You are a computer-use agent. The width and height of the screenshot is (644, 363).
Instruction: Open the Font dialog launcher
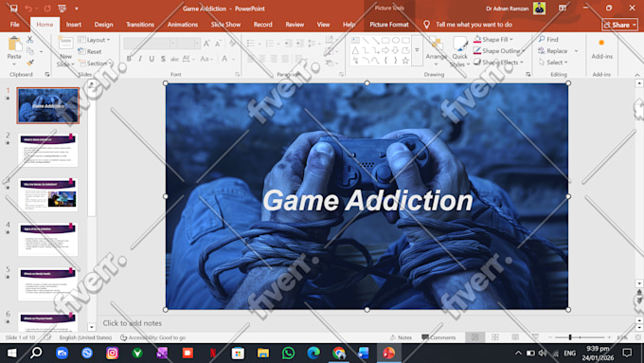pyautogui.click(x=238, y=75)
